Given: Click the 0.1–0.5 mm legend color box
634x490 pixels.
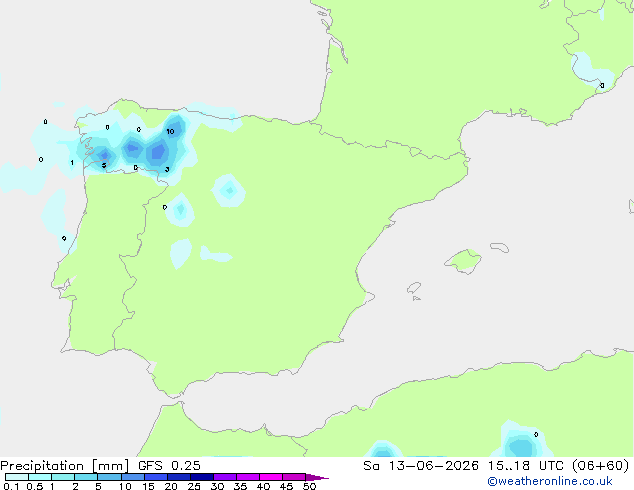Looking at the screenshot, I should pos(17,477).
